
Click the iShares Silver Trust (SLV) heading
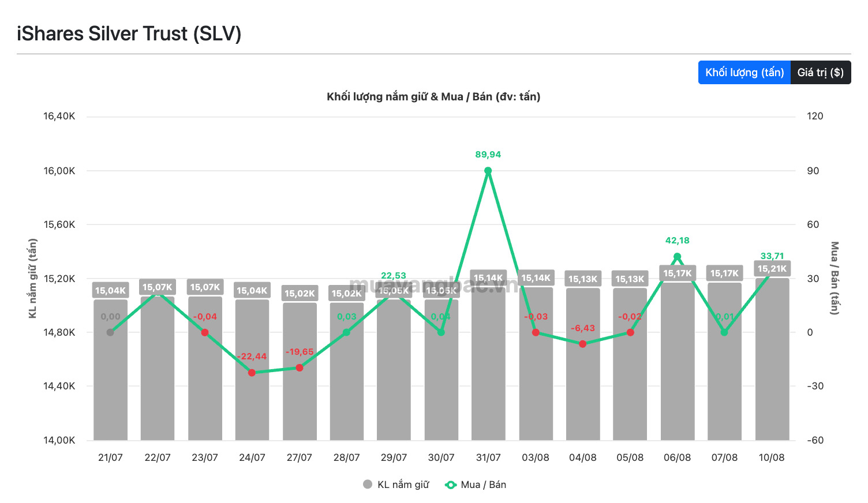(129, 33)
